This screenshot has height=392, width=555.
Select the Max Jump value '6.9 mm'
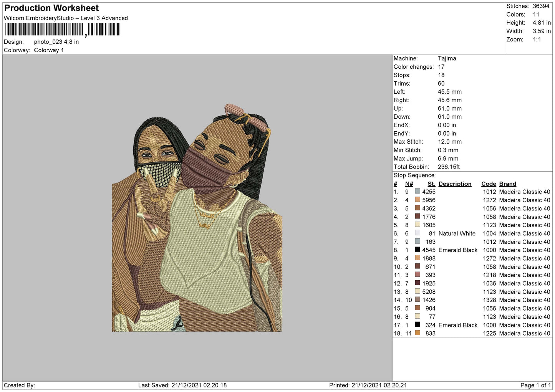click(x=448, y=159)
